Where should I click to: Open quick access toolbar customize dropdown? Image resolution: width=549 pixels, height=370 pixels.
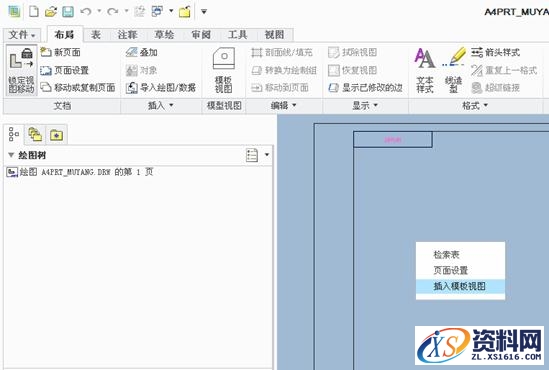point(203,12)
